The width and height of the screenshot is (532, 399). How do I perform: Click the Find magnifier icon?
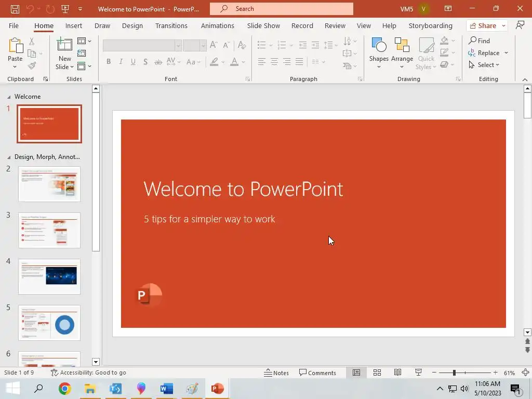472,41
